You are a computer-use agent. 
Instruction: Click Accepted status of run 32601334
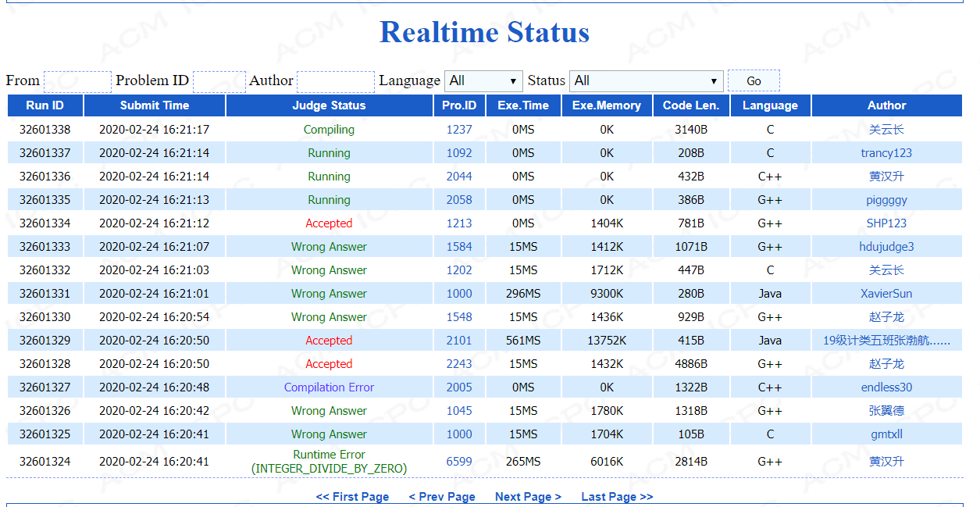click(329, 223)
